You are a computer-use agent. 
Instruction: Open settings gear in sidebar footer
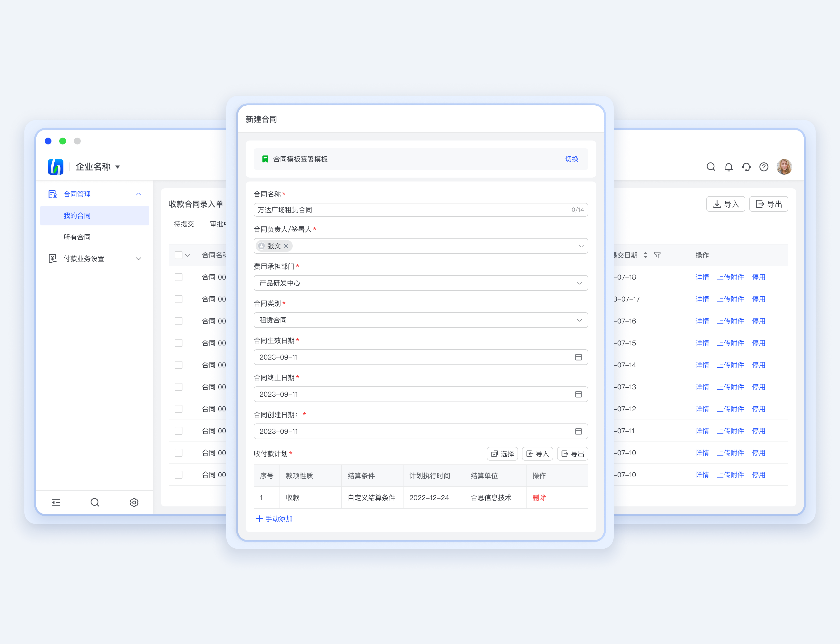(x=134, y=502)
